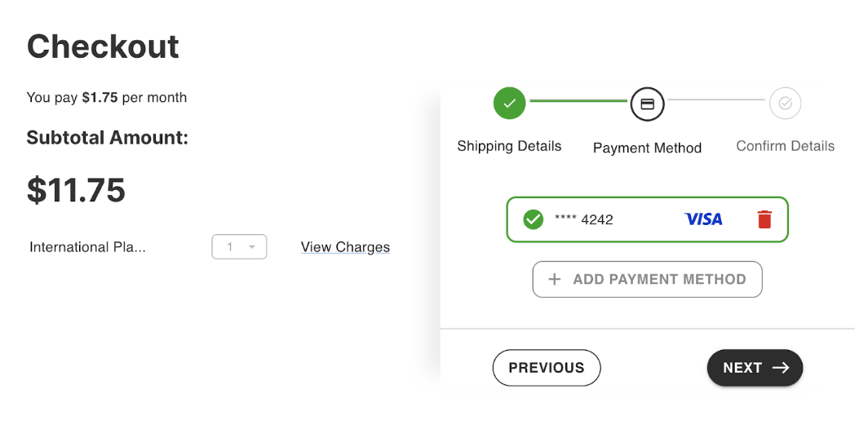This screenshot has width=868, height=429.
Task: Open the View Charges link
Action: point(345,247)
